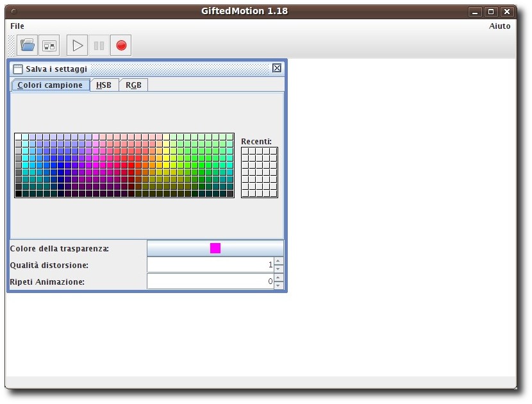532x404 pixels.
Task: Click the red record button
Action: coord(121,45)
